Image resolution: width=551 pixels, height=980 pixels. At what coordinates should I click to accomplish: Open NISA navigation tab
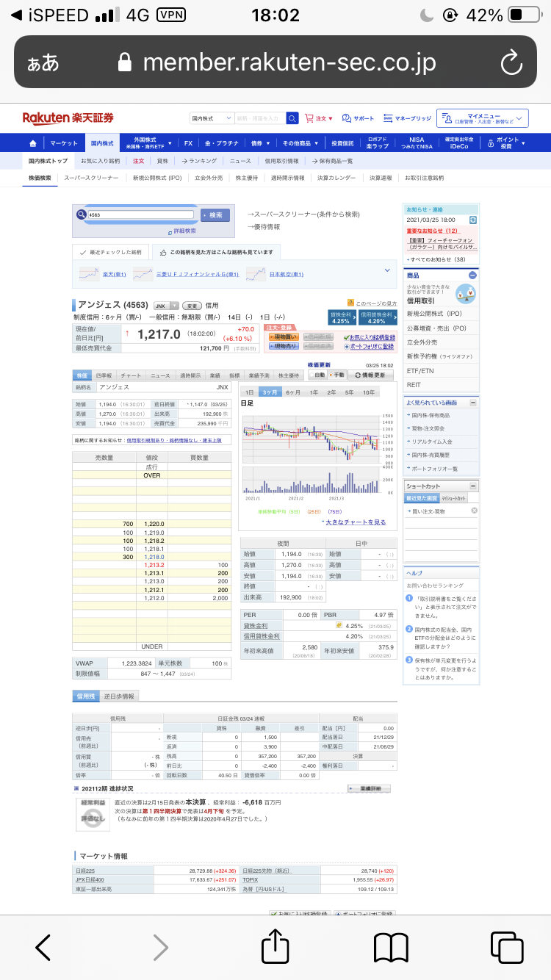(x=417, y=143)
